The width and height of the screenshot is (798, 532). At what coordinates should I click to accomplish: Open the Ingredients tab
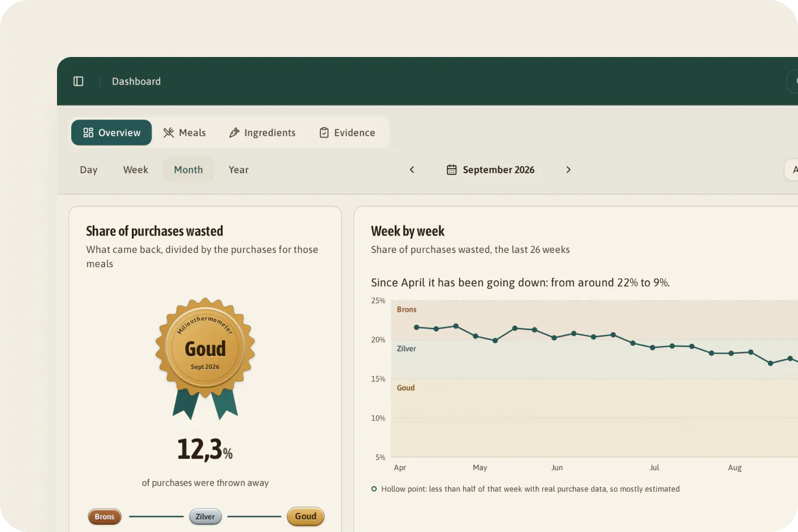coord(262,132)
